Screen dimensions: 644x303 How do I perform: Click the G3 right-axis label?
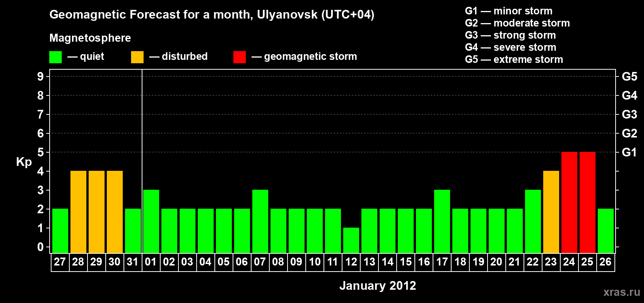tap(630, 114)
